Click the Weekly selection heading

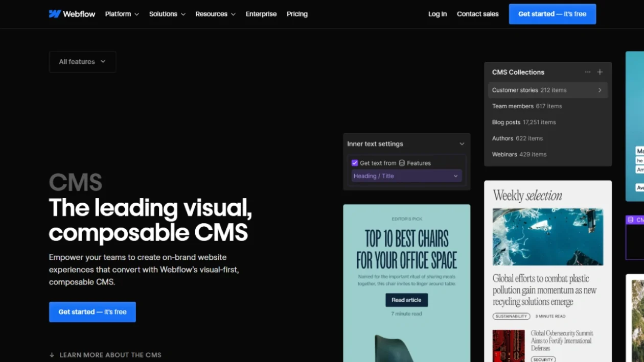(527, 196)
